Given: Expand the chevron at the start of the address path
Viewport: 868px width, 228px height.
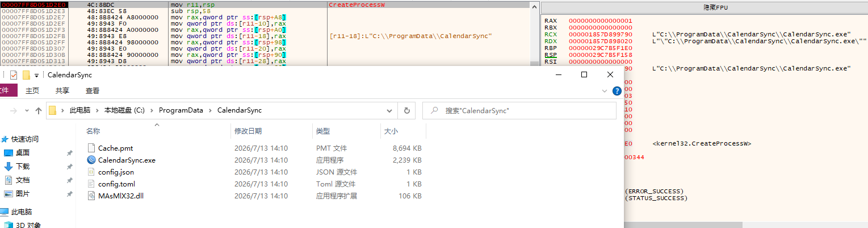Looking at the screenshot, I should click(x=62, y=111).
